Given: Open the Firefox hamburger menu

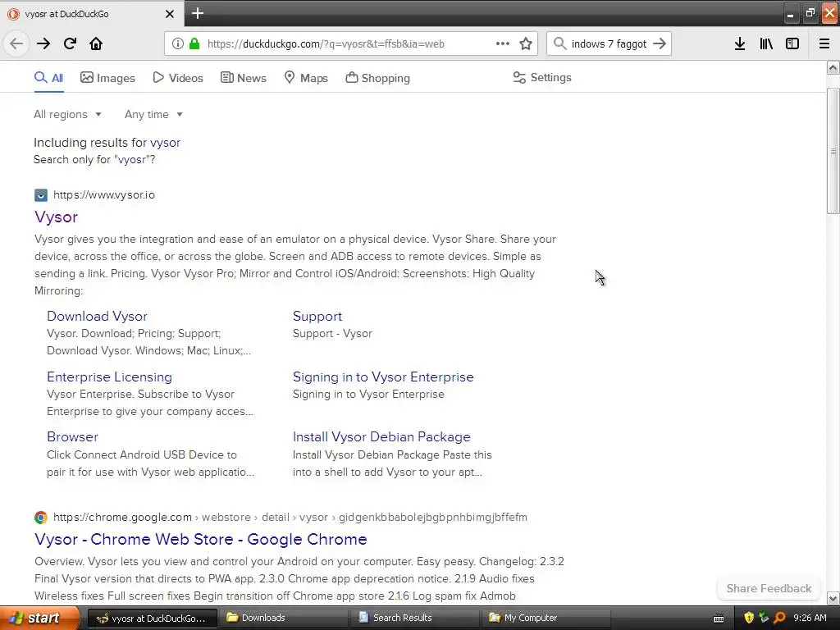Looking at the screenshot, I should pyautogui.click(x=824, y=43).
